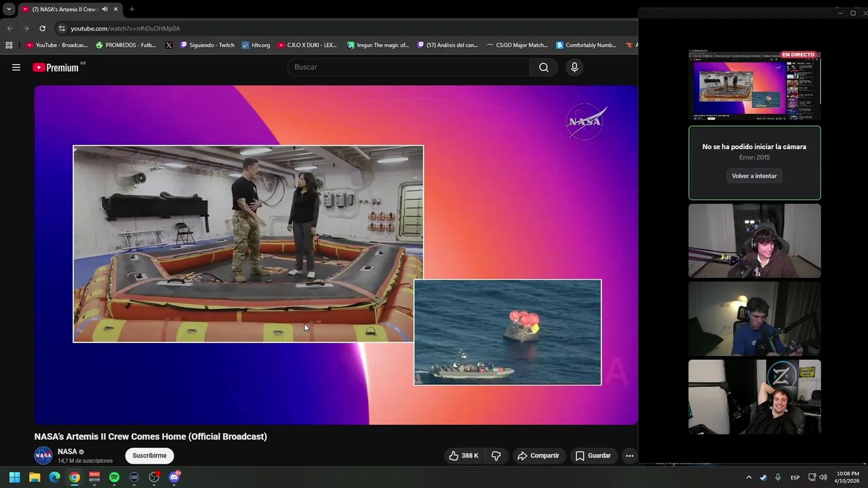The height and width of the screenshot is (488, 868).
Task: Open Chrome tab search dropdown
Action: [9, 9]
